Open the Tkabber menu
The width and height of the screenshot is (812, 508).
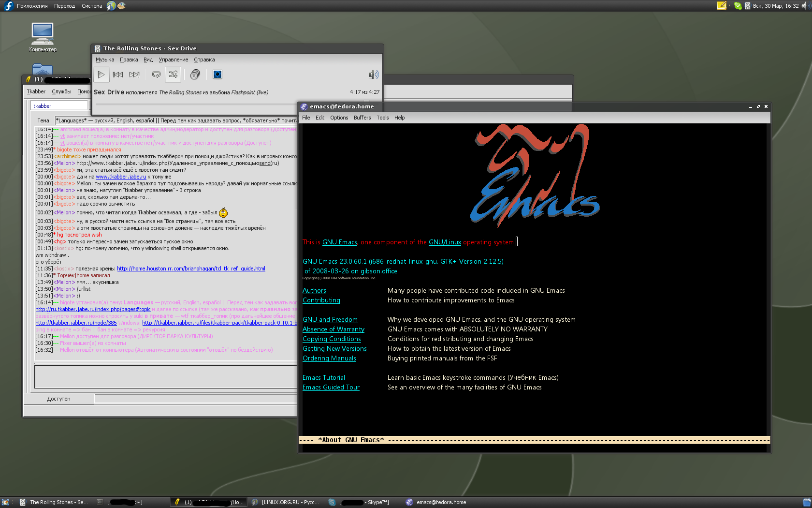[36, 91]
